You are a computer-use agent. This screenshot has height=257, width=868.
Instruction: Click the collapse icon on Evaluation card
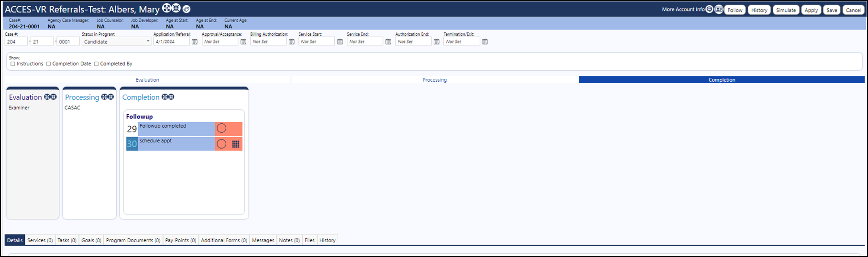tap(54, 97)
